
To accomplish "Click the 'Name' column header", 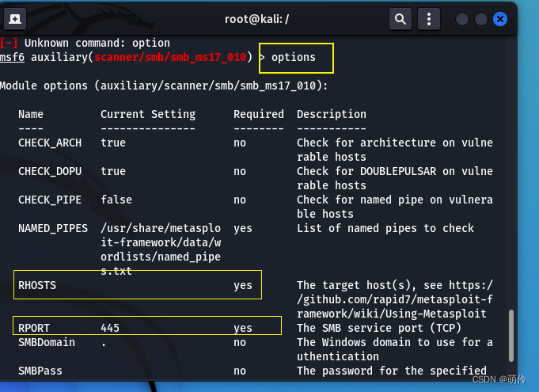I will pyautogui.click(x=31, y=114).
